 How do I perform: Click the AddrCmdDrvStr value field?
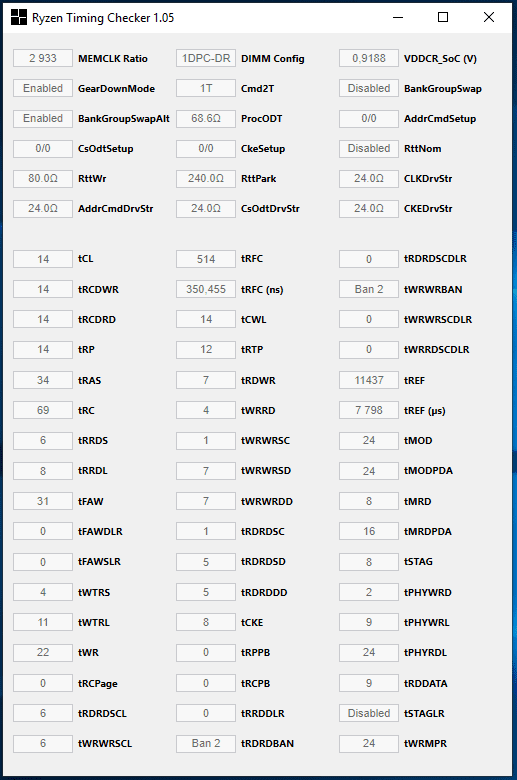43,208
